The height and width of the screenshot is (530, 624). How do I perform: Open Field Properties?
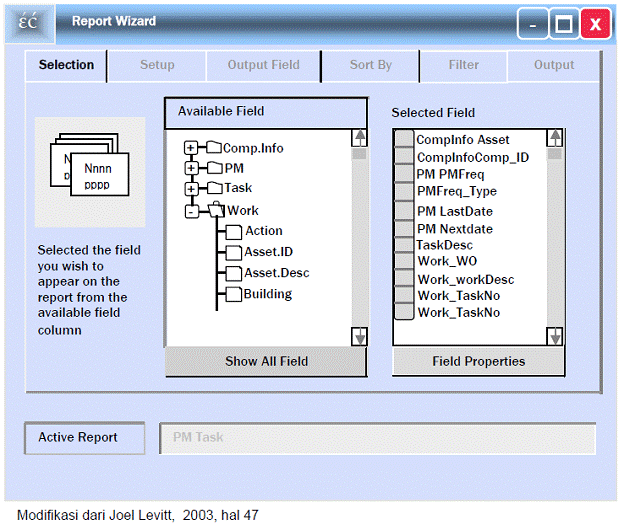point(478,361)
